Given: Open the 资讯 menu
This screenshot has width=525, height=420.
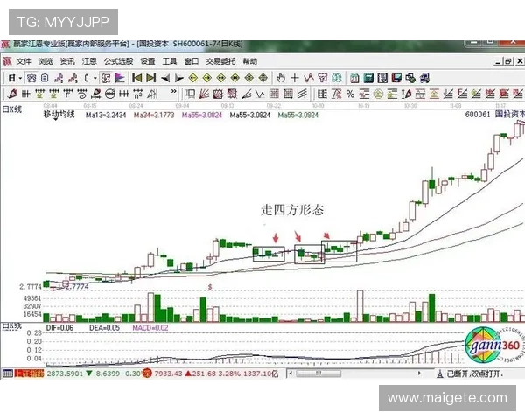Looking at the screenshot, I should point(67,61).
